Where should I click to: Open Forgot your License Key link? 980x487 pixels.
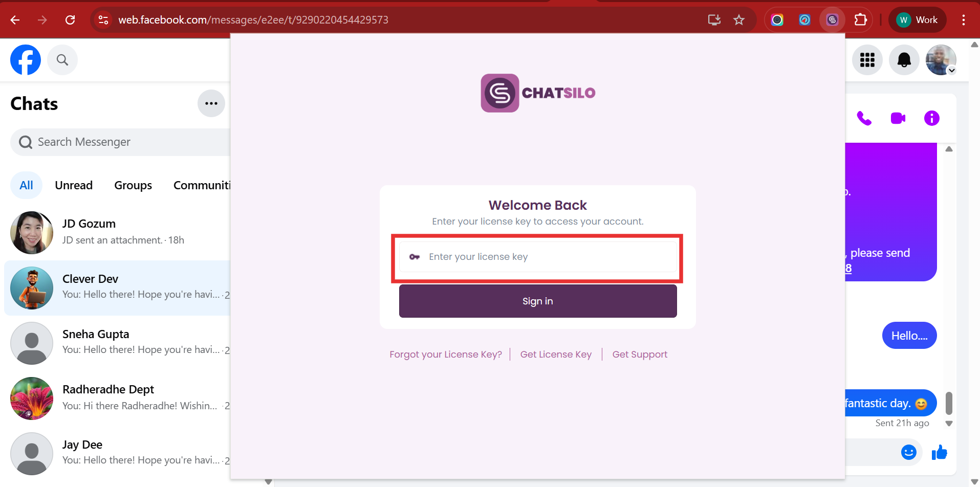445,355
